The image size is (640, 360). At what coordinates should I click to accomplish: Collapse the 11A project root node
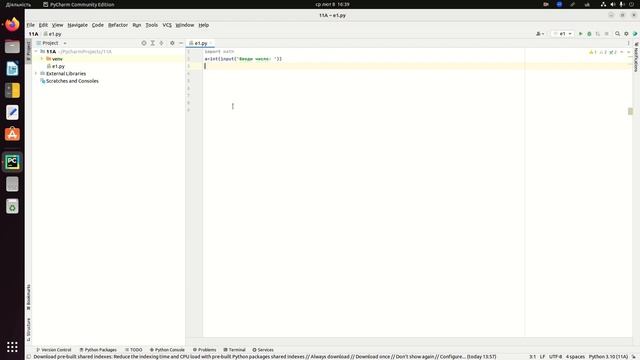coord(36,51)
